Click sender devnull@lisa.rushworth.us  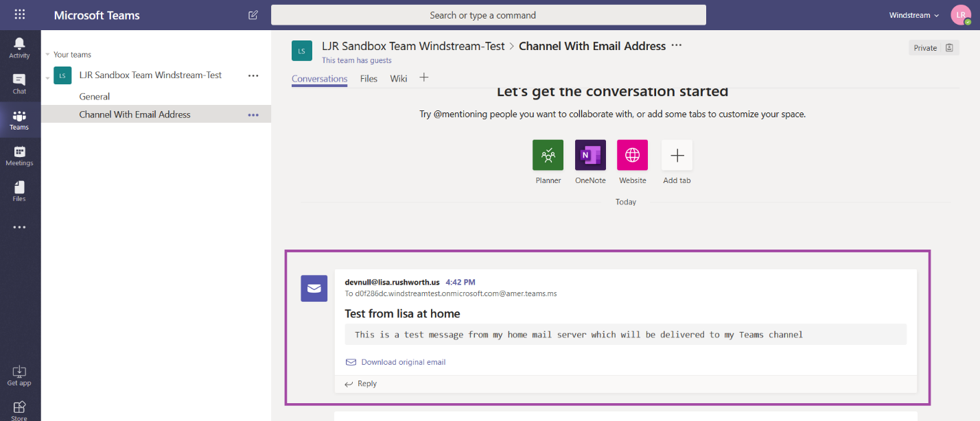392,282
